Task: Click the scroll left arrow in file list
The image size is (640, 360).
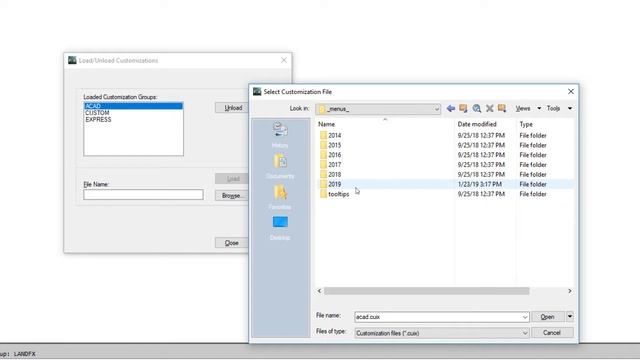Action: tap(320, 291)
